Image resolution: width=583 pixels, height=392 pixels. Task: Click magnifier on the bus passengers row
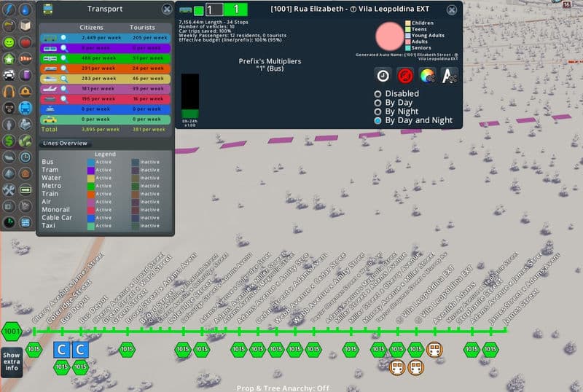point(64,37)
